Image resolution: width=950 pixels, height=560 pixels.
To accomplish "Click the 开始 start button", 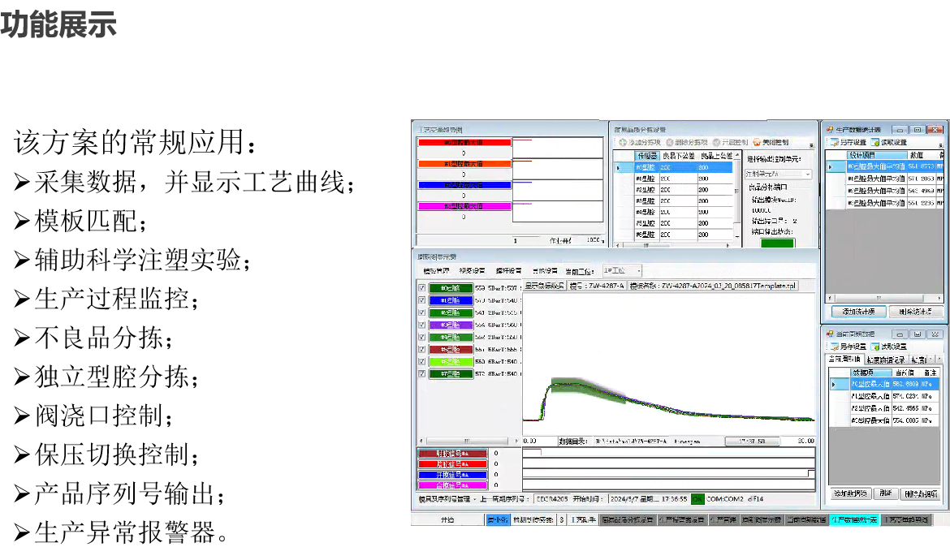I will click(447, 519).
